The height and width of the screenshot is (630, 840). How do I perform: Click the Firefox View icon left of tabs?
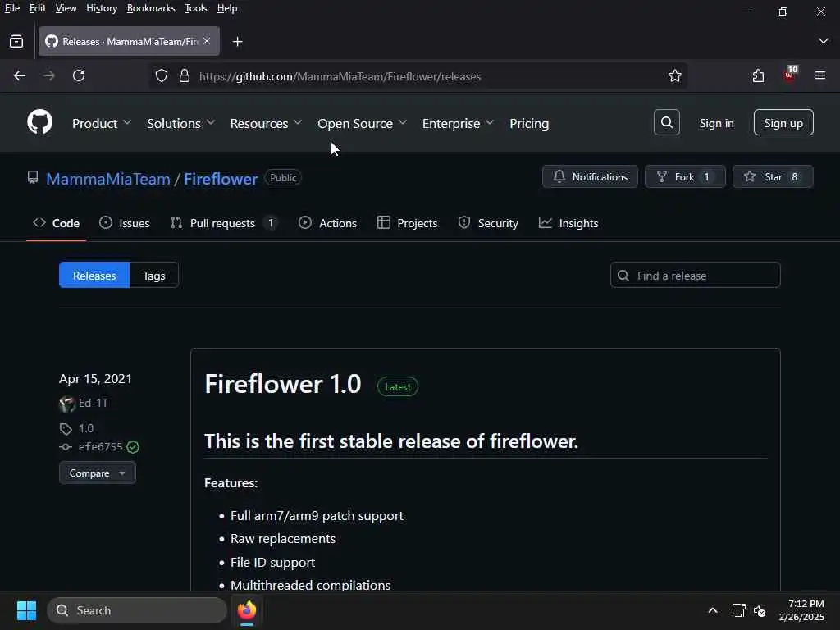click(16, 41)
